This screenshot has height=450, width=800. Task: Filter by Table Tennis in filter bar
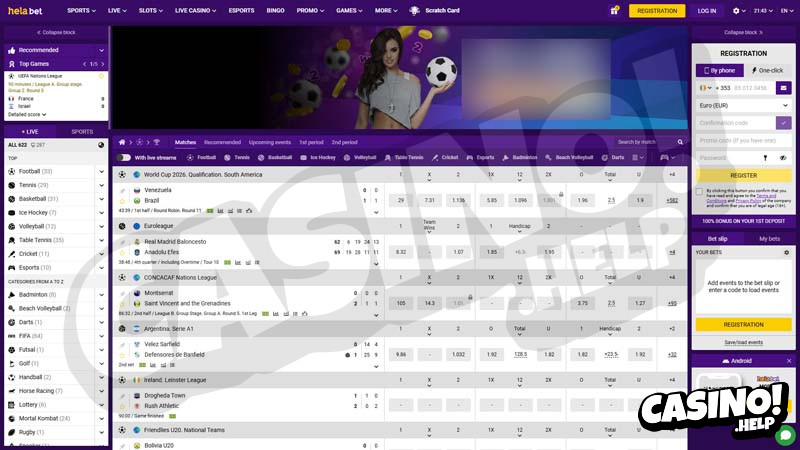pyautogui.click(x=404, y=158)
